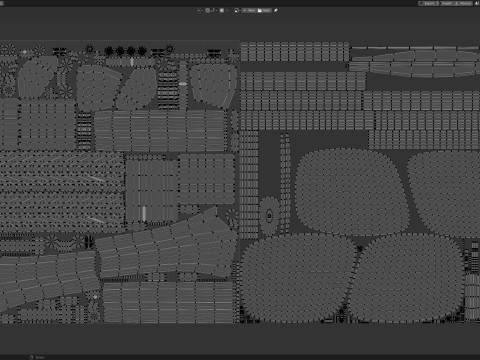The width and height of the screenshot is (480, 360).
Task: Click the middle button in top-right button group
Action: (x=447, y=3)
